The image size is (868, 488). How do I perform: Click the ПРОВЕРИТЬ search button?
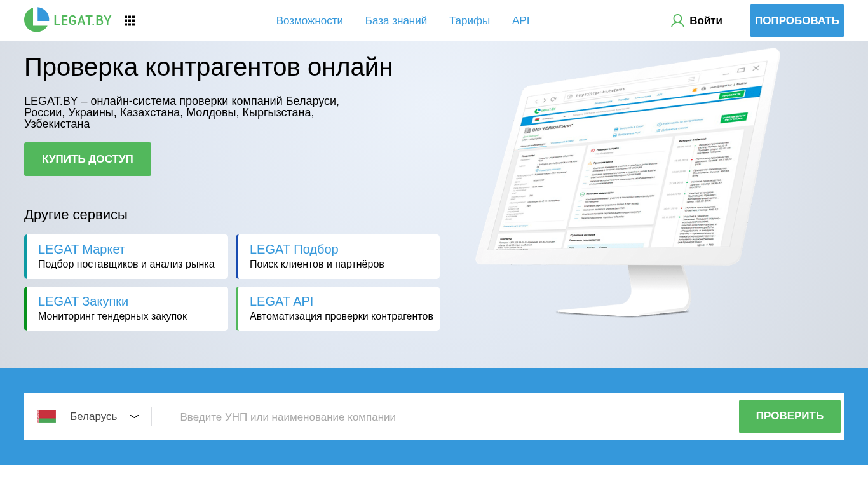click(790, 416)
